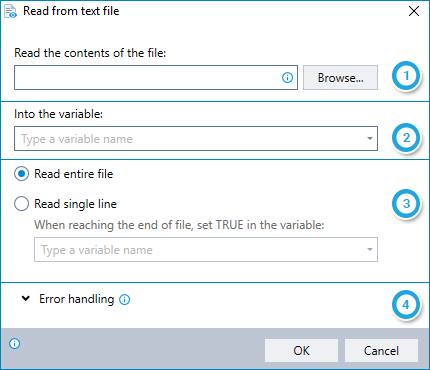430x370 pixels.
Task: Click the Browse... button
Action: click(340, 78)
